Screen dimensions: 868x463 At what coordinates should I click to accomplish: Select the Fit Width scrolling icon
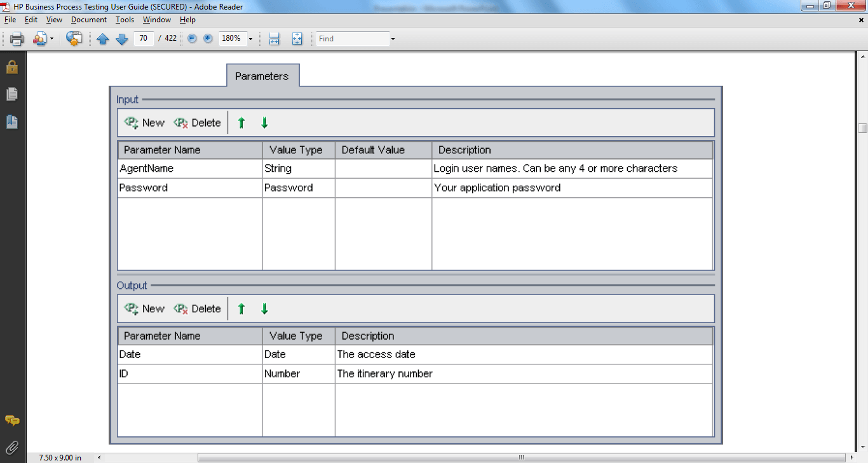pyautogui.click(x=275, y=39)
